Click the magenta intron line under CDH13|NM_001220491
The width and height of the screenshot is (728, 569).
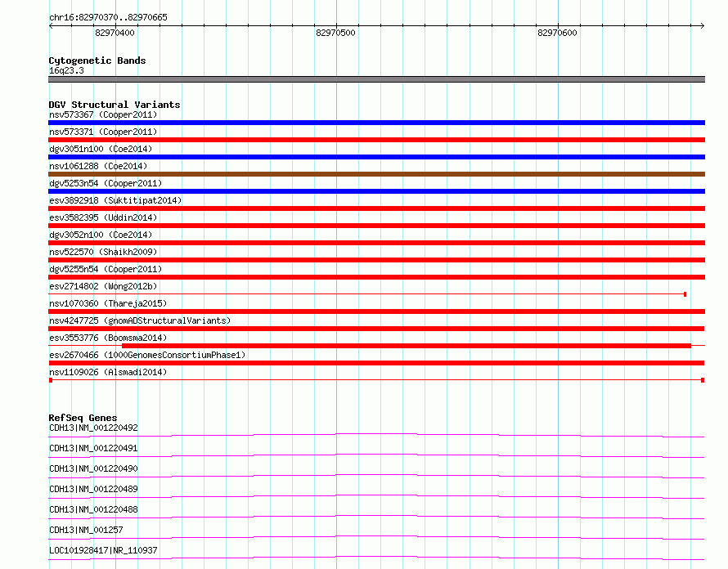tap(376, 455)
